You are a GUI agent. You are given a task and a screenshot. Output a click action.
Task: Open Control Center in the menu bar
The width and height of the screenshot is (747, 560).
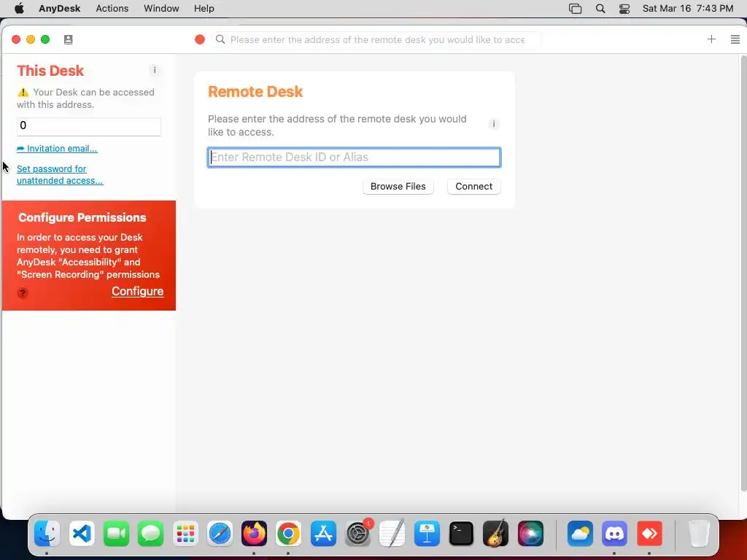click(624, 9)
